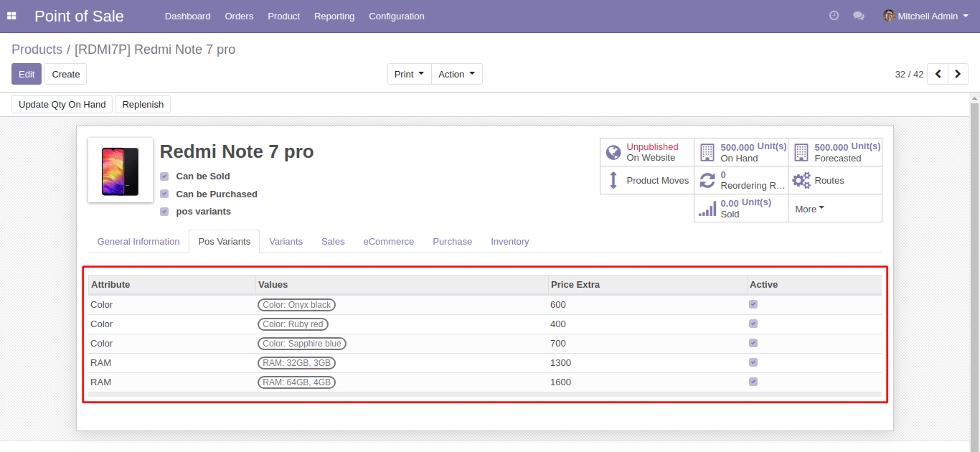Go to Products breadcrumb link
The width and height of the screenshot is (980, 452).
37,50
